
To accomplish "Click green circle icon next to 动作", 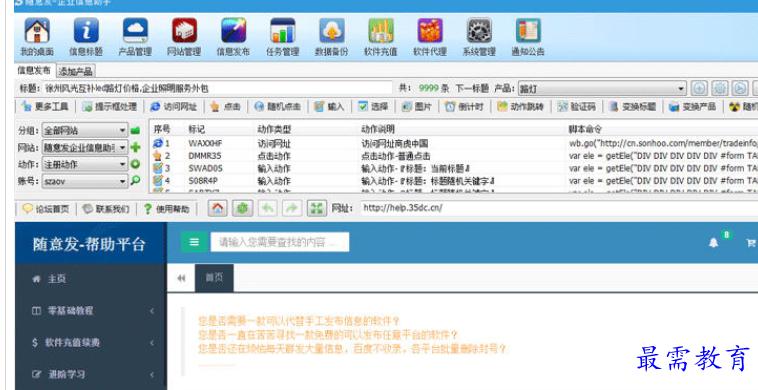I will point(135,164).
